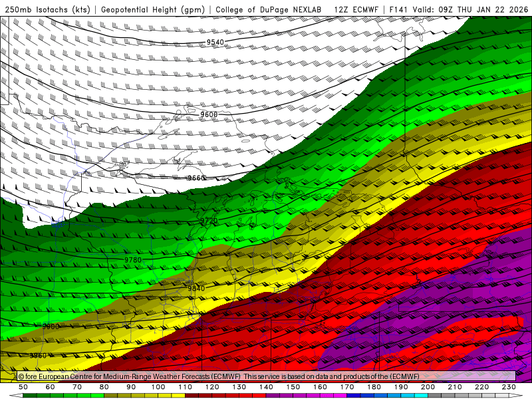This screenshot has height=399, width=532.
Task: Click the 9780 height contour label
Action: (132, 260)
